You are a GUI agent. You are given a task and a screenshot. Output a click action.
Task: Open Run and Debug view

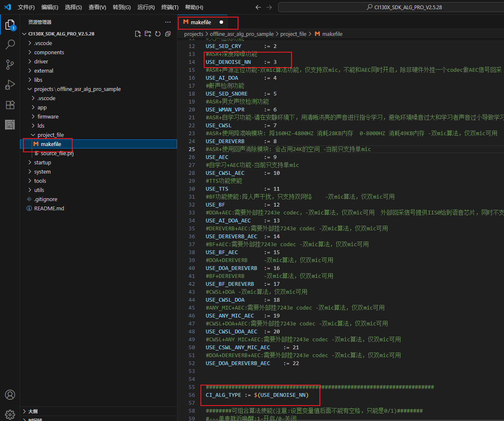[10, 85]
